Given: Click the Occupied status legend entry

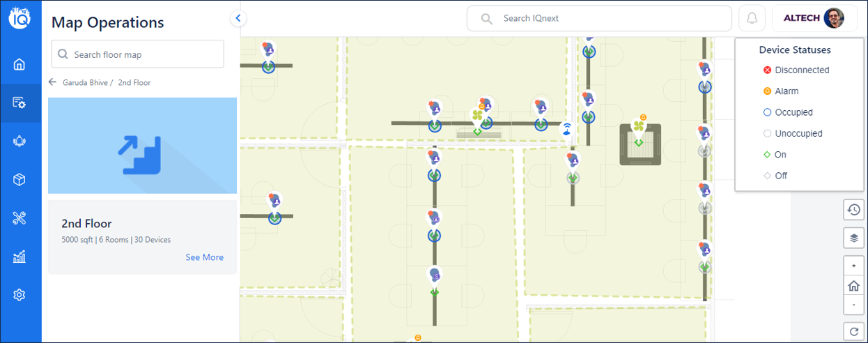Looking at the screenshot, I should point(788,112).
